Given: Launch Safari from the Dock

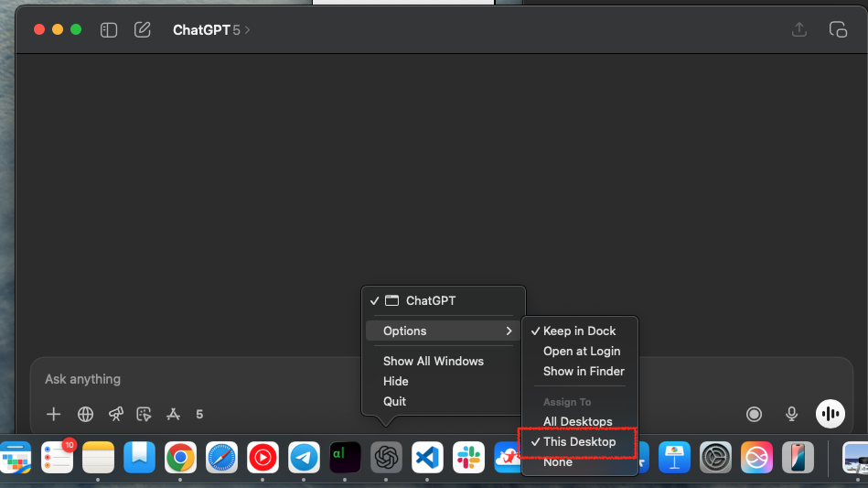Looking at the screenshot, I should tap(221, 458).
